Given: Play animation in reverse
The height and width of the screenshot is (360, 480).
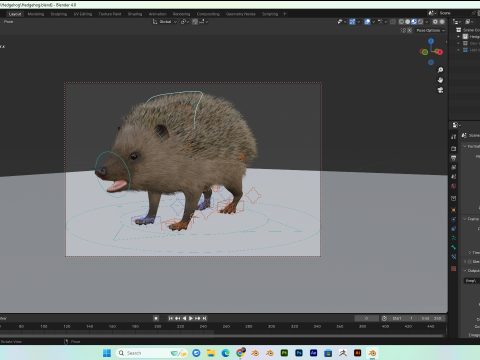Looking at the screenshot, I should pyautogui.click(x=184, y=318).
